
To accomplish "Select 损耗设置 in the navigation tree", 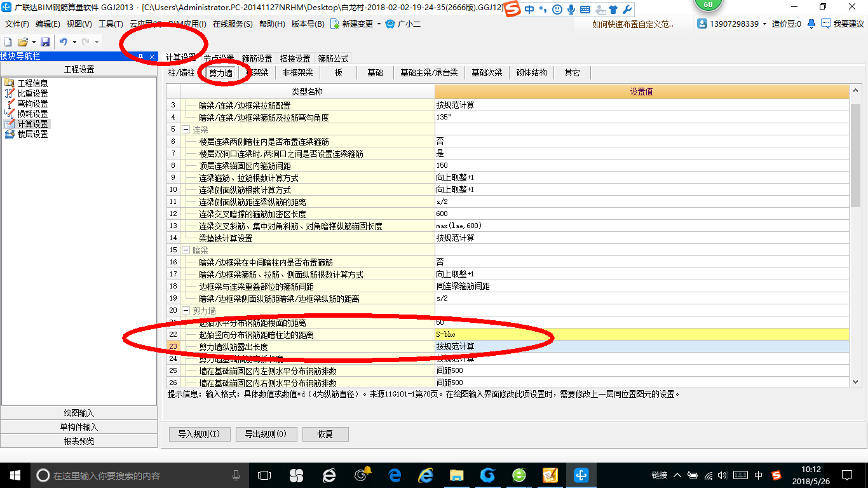I will [32, 114].
